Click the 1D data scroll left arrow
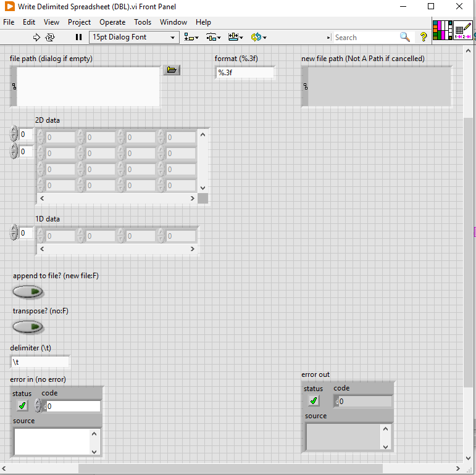The image size is (476, 475). coord(42,249)
